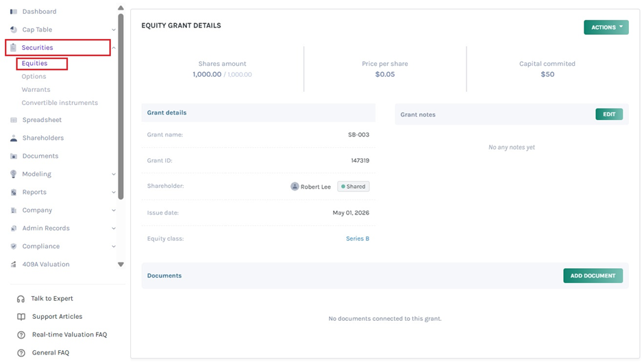Click the Modeling lightbulb icon
This screenshot has width=644, height=364.
click(14, 174)
